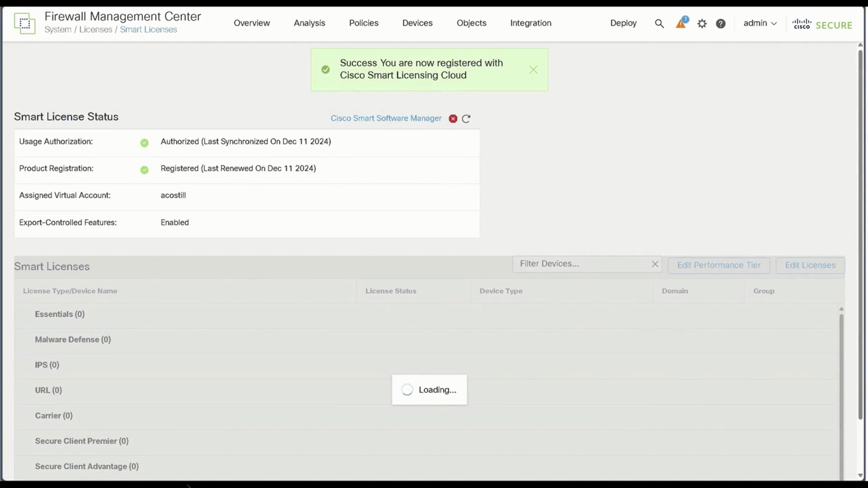868x488 pixels.
Task: Click the licenses table vertical scrollbar
Action: (x=841, y=398)
